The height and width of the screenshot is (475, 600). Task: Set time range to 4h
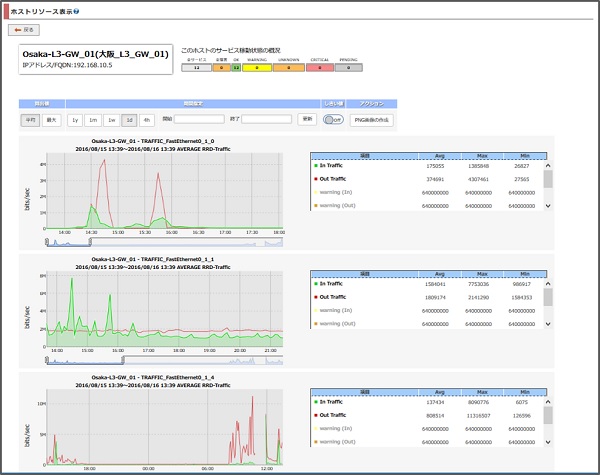pyautogui.click(x=147, y=120)
